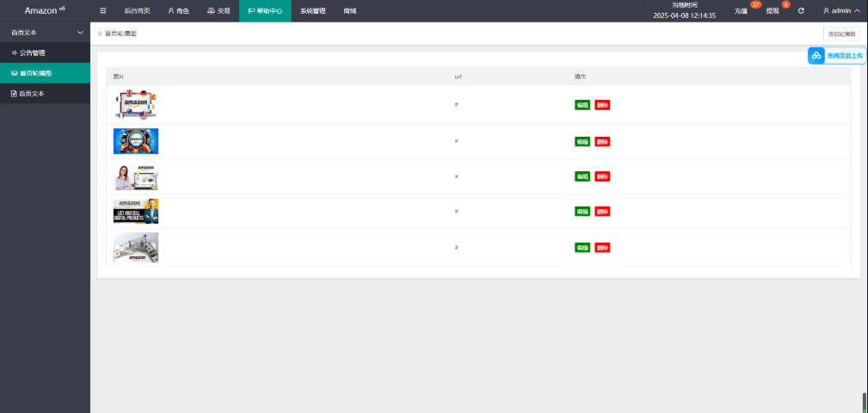Screen dimensions: 868x413
Task: Click the # url of flags banner row
Action: point(456,105)
